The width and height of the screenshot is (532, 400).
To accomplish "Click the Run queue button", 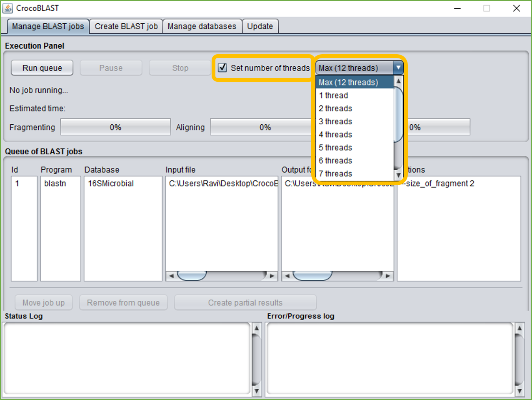I will 42,68.
